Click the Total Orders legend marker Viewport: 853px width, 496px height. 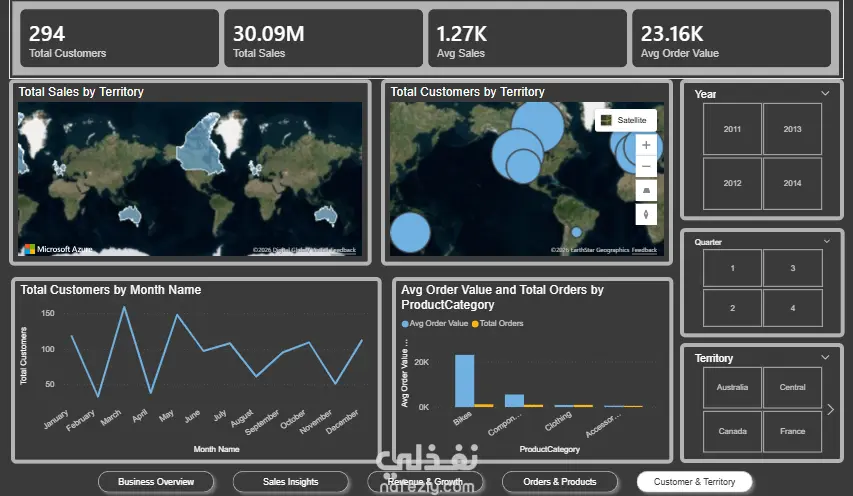coord(475,324)
